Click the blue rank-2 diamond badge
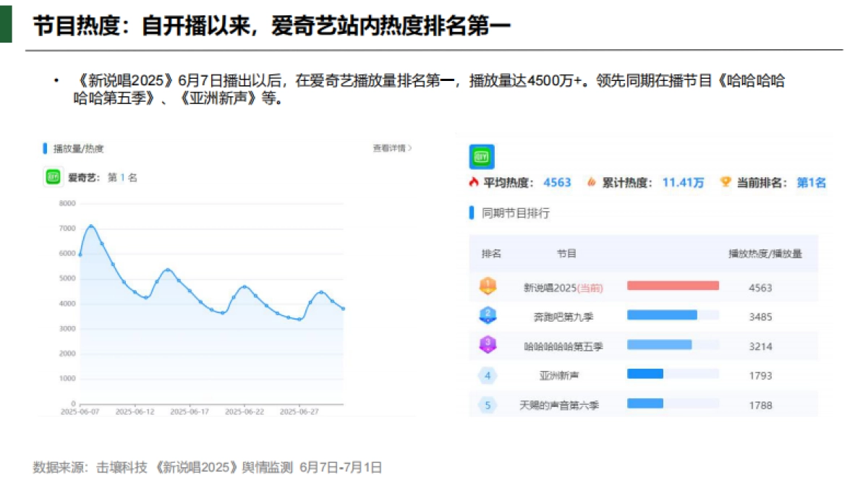Screen dimensions: 868x488 tap(488, 316)
